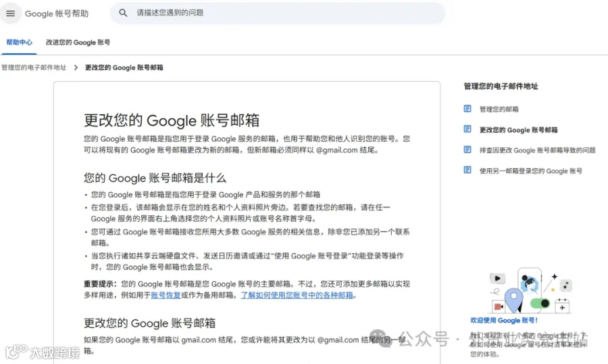Click the search magnifier icon
This screenshot has width=608, height=364.
click(123, 13)
